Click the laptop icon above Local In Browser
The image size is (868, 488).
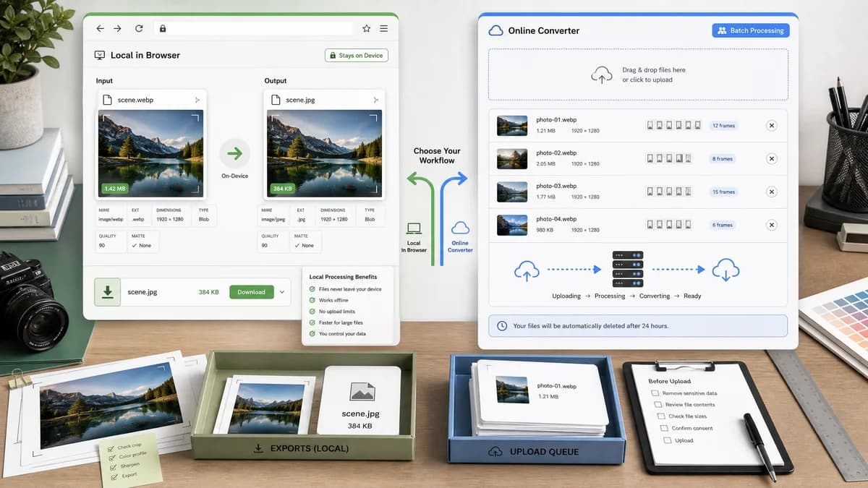(x=414, y=229)
